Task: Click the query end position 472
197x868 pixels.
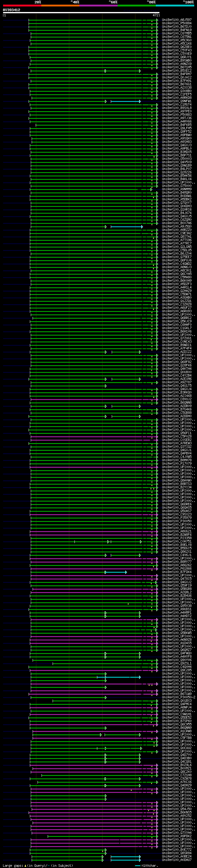Action: [155, 15]
